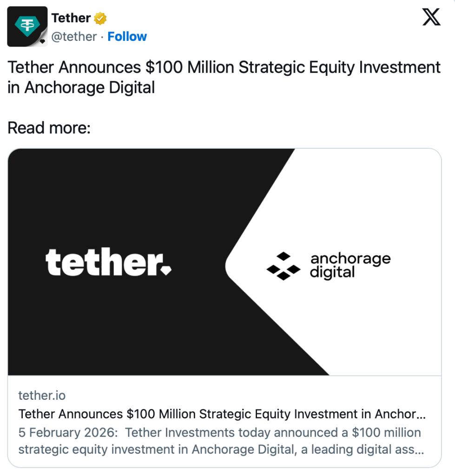This screenshot has width=455, height=476.
Task: Click the card description's last line
Action: click(221, 450)
